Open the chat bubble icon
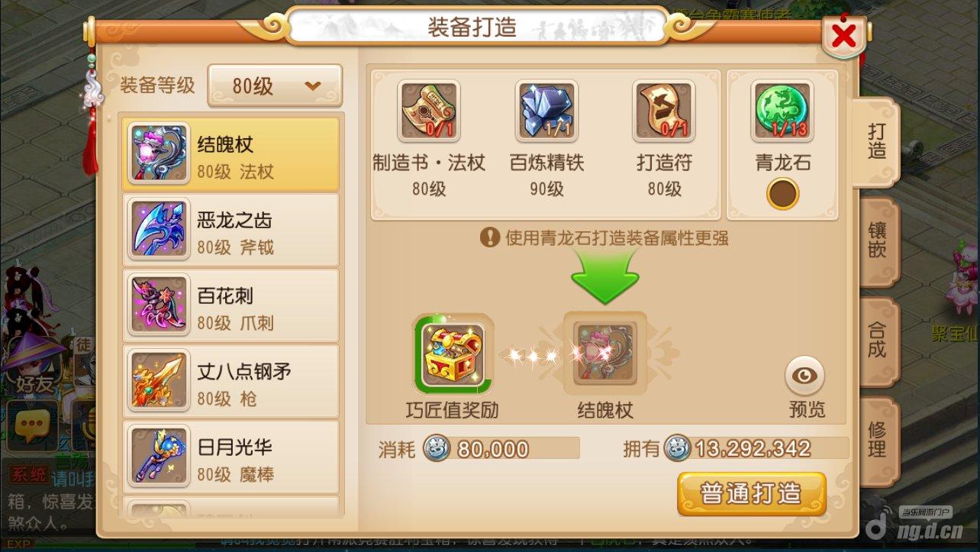 point(33,425)
